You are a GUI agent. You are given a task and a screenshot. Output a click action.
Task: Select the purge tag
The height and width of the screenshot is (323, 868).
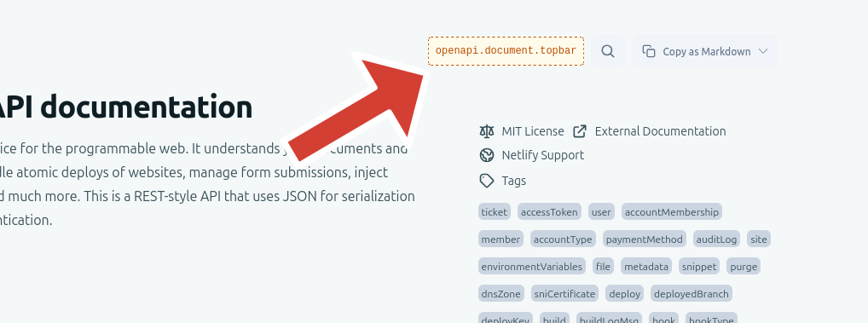click(744, 266)
